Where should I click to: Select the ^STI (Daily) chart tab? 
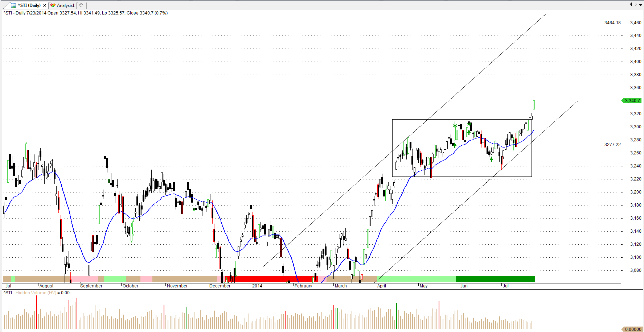[x=29, y=5]
